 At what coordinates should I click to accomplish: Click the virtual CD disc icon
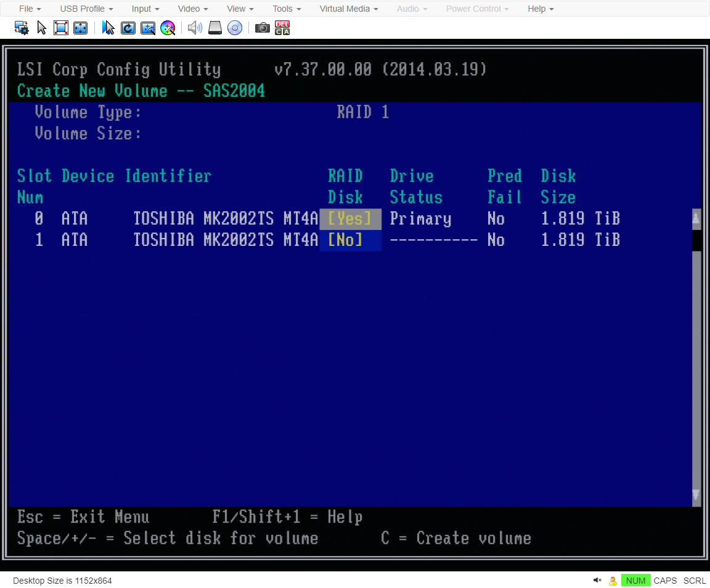[235, 28]
